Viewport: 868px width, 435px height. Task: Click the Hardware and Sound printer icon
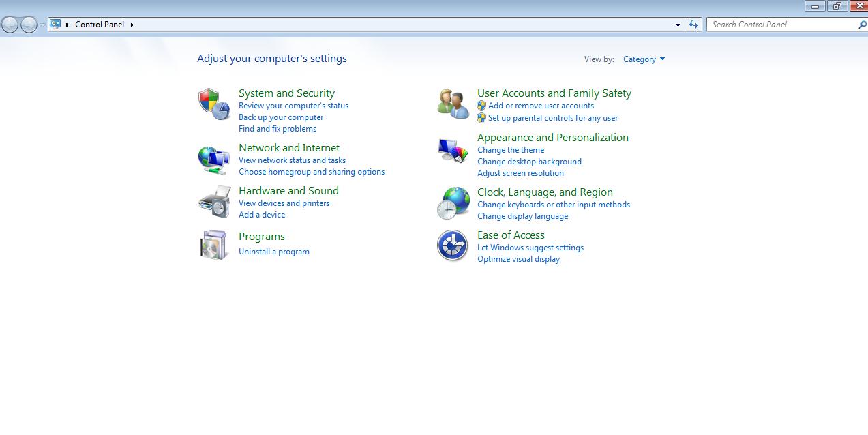(214, 202)
